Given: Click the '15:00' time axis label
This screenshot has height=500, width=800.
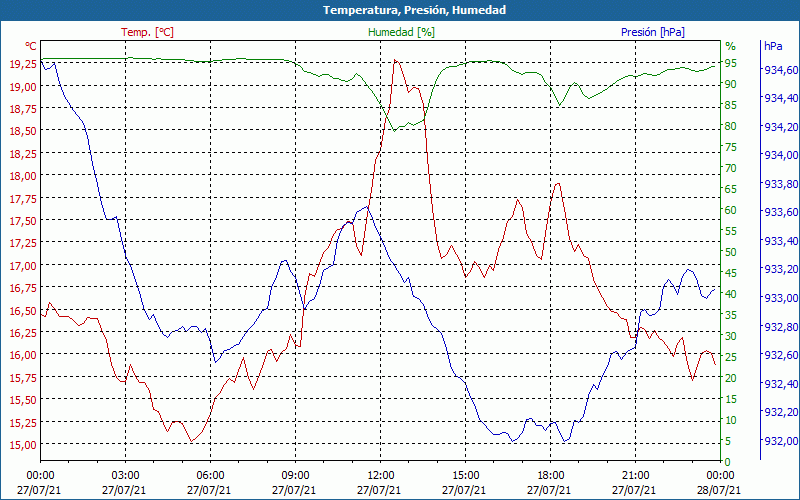Looking at the screenshot, I should coord(465,477).
